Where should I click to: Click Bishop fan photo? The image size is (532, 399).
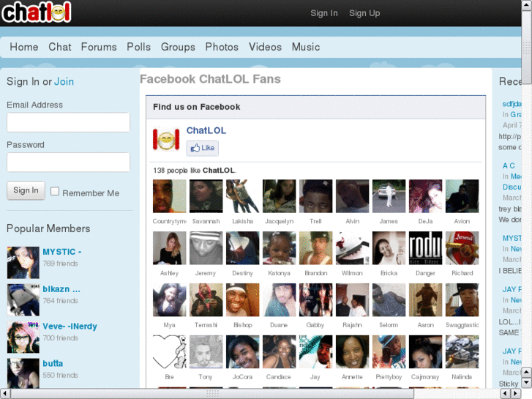tap(243, 300)
